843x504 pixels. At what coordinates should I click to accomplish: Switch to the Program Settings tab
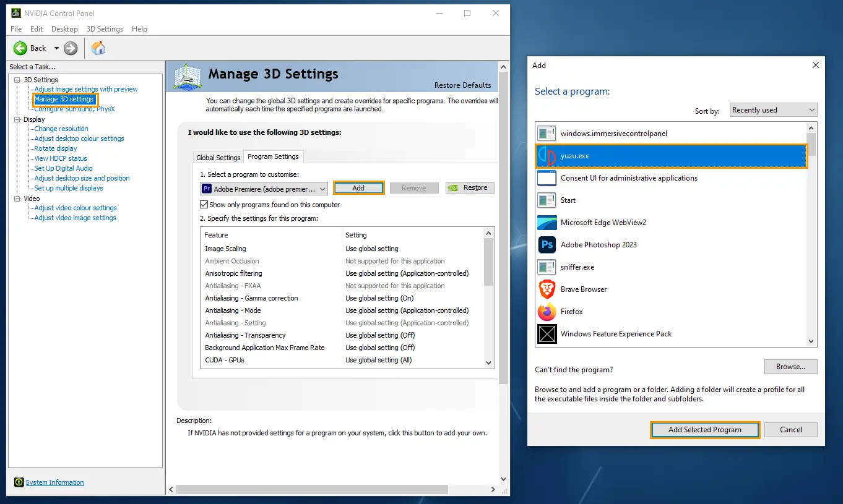click(x=273, y=156)
